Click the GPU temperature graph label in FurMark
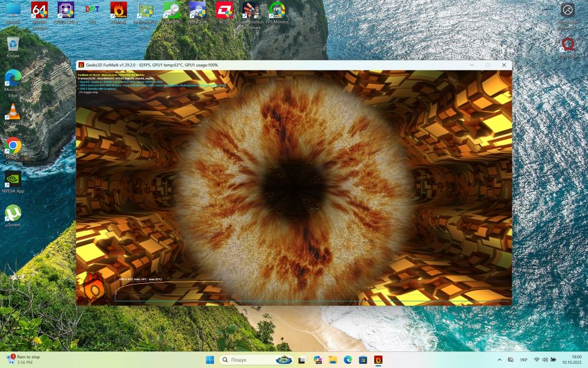Screen dimensions: 588x368 coord(141,279)
